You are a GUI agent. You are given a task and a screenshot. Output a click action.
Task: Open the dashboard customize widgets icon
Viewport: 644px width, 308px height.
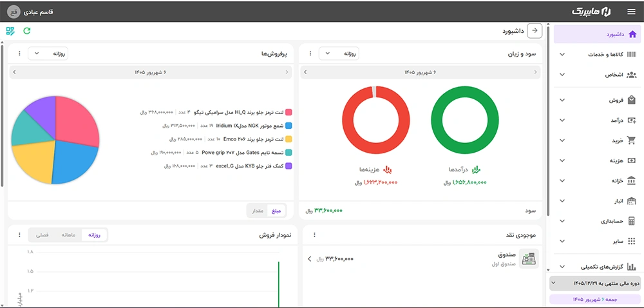10,31
